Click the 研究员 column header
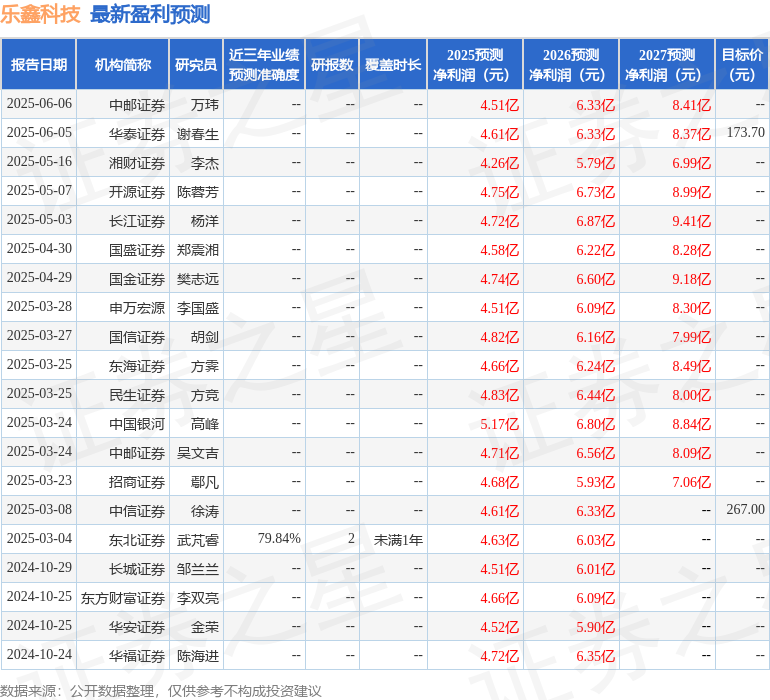Viewport: 770px width, 700px height. coord(196,64)
